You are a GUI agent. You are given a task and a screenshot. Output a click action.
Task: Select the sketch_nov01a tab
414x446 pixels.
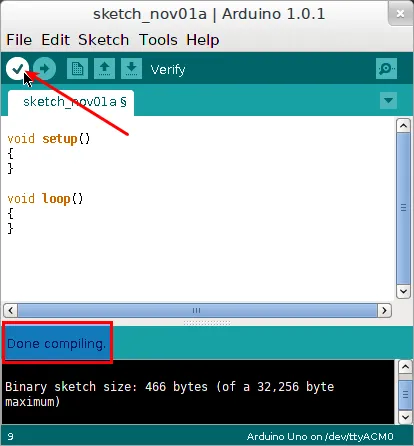pyautogui.click(x=71, y=102)
